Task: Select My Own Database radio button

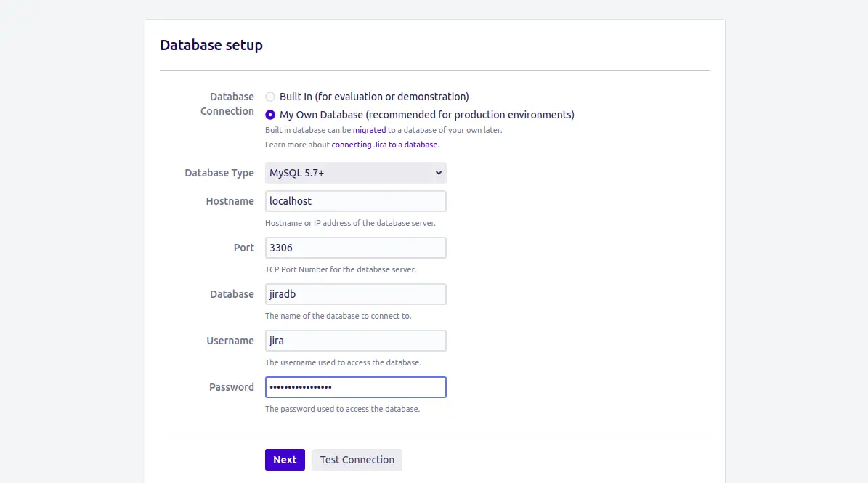Action: [x=270, y=115]
